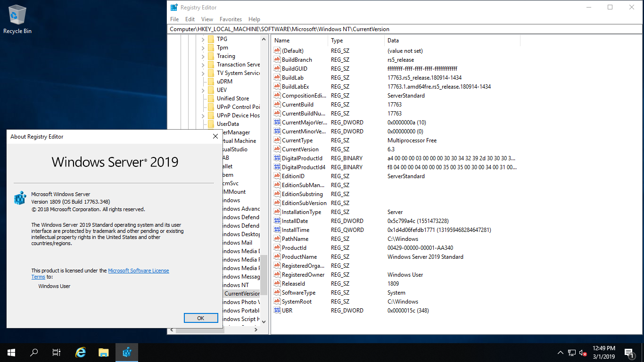Image resolution: width=644 pixels, height=362 pixels.
Task: Expand the Transaction Server key
Action: (x=203, y=65)
